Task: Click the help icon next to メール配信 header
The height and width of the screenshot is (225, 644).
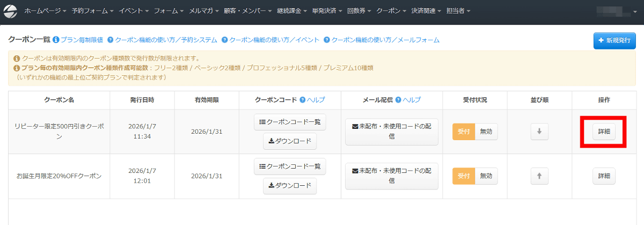Action: point(399,100)
